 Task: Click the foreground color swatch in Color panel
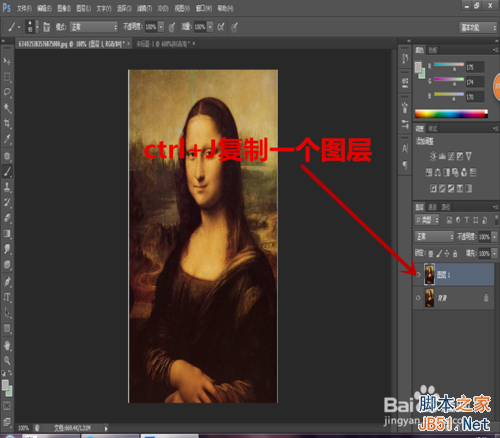click(418, 67)
